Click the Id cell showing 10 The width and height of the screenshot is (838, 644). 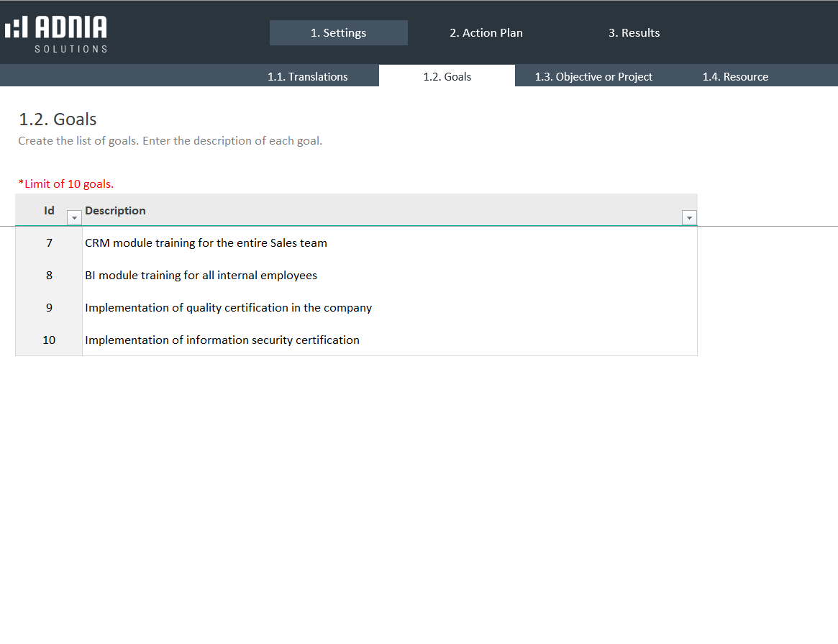49,340
